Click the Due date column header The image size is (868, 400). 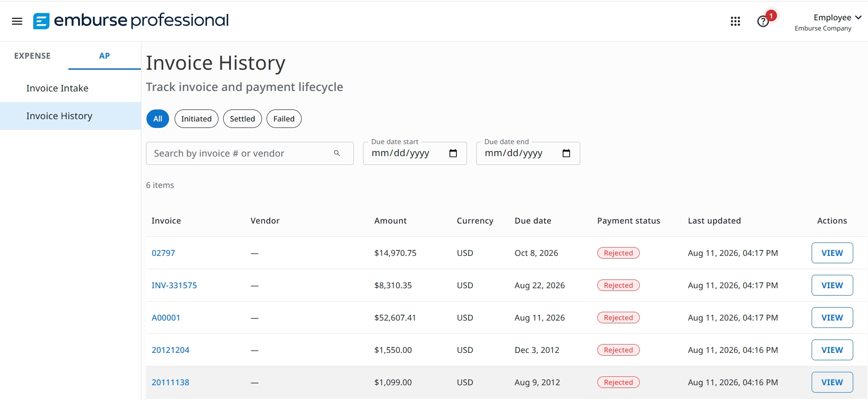click(x=533, y=221)
